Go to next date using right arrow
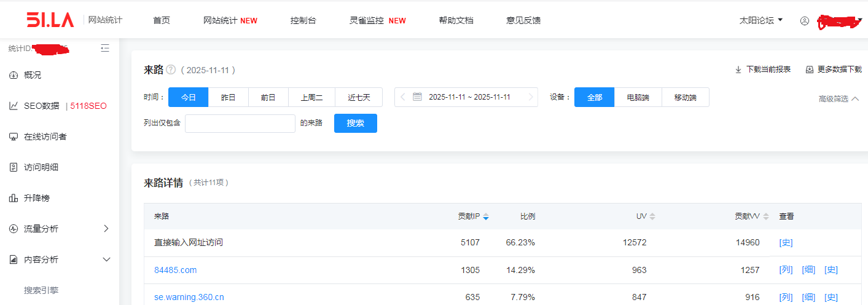 click(531, 97)
